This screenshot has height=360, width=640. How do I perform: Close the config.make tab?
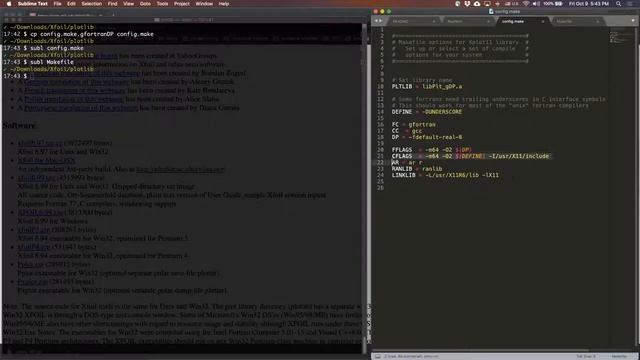[543, 21]
